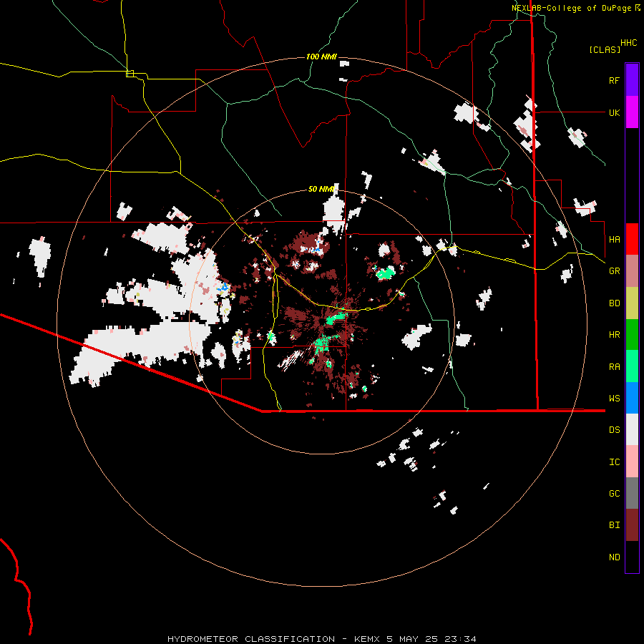Click the UK legend label
This screenshot has height=644, width=644.
614,112
